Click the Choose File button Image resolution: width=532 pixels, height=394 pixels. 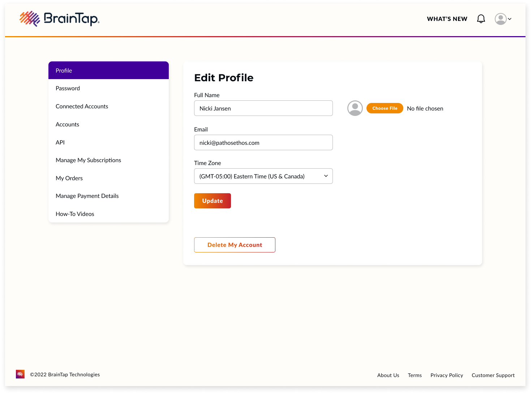(x=385, y=108)
